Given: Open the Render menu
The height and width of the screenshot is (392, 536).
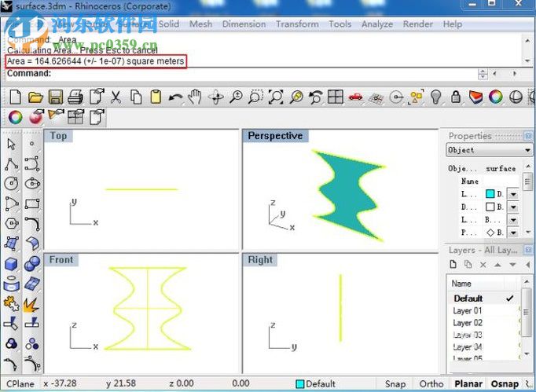Looking at the screenshot, I should point(418,24).
